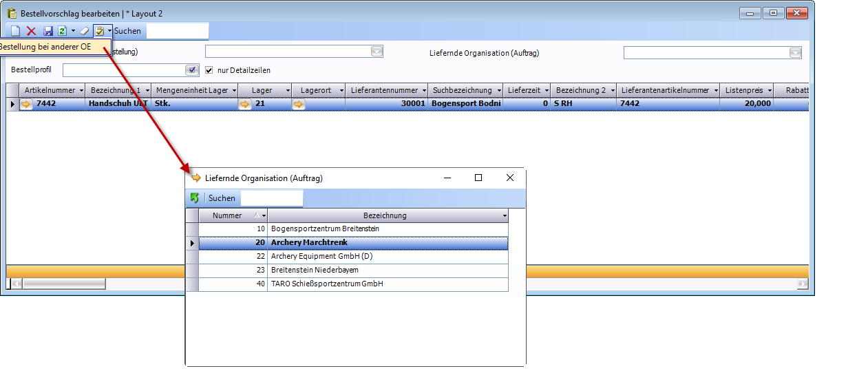Screen dimensions: 868x382
Task: Click green apply arrow in organisation popup
Action: click(195, 198)
